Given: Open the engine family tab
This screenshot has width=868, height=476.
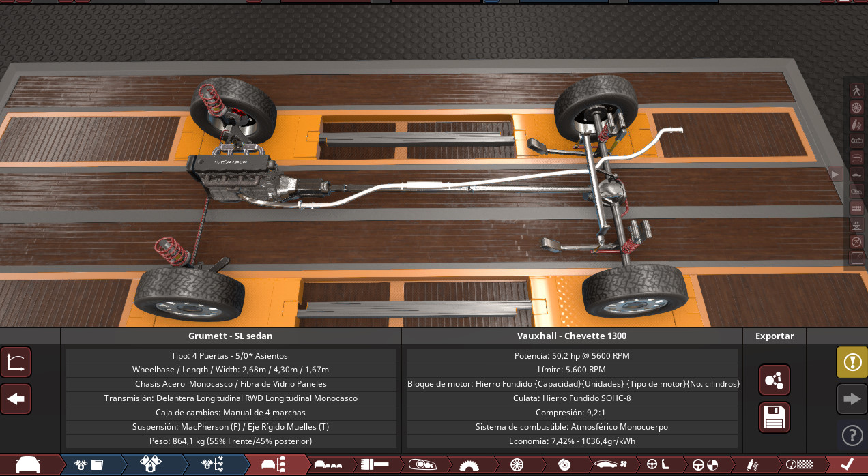Looking at the screenshot, I should 90,464.
